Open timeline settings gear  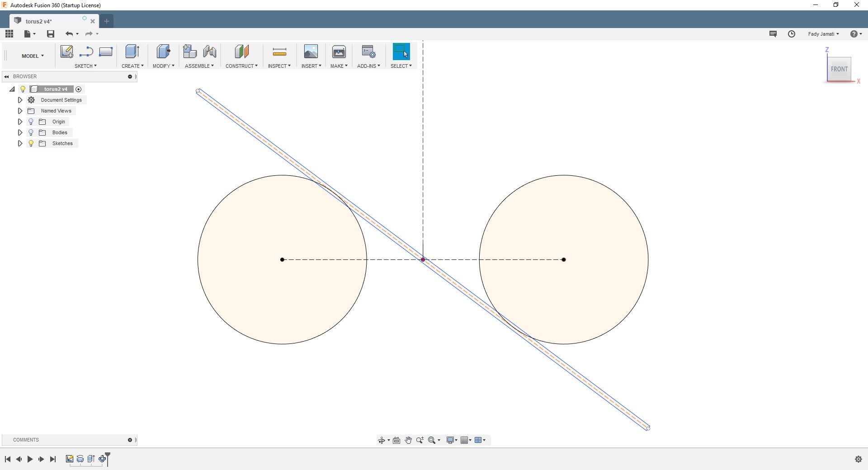tap(859, 459)
